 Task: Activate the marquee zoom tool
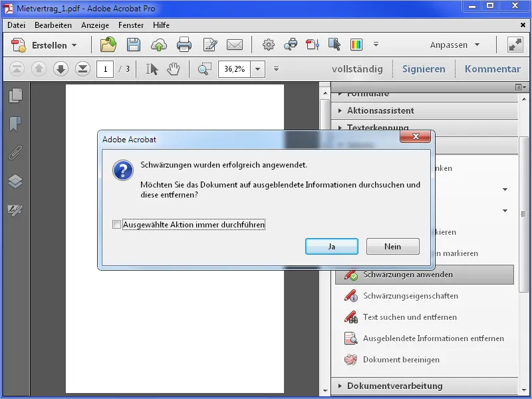[203, 68]
